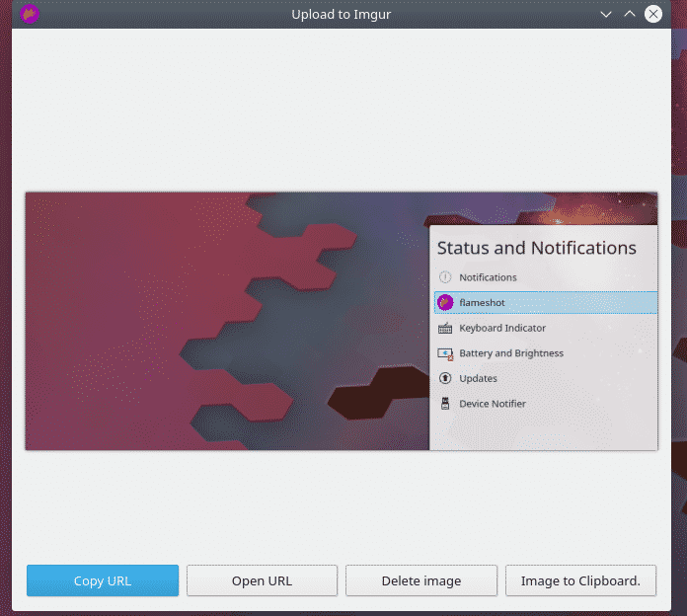This screenshot has width=687, height=616.
Task: Maximize the Upload to Imgur window
Action: click(630, 14)
